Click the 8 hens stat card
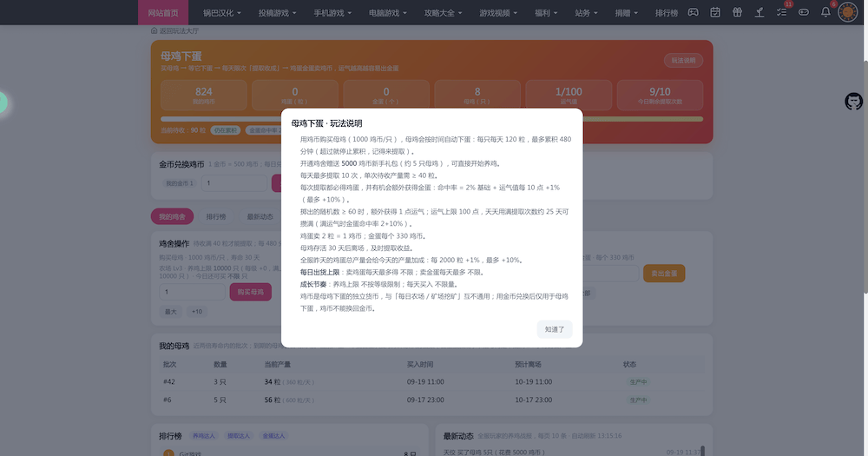Viewport: 868px width, 456px height. coord(477,95)
